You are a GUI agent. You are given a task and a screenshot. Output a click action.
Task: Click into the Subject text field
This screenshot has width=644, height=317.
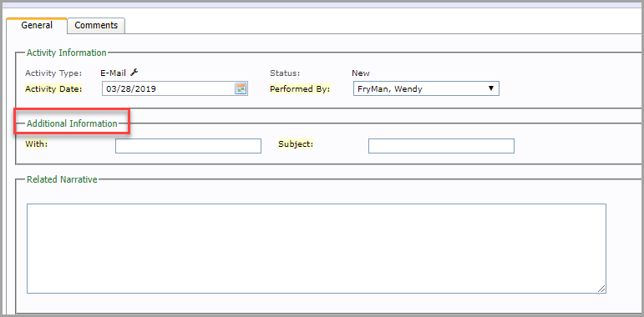coord(441,146)
